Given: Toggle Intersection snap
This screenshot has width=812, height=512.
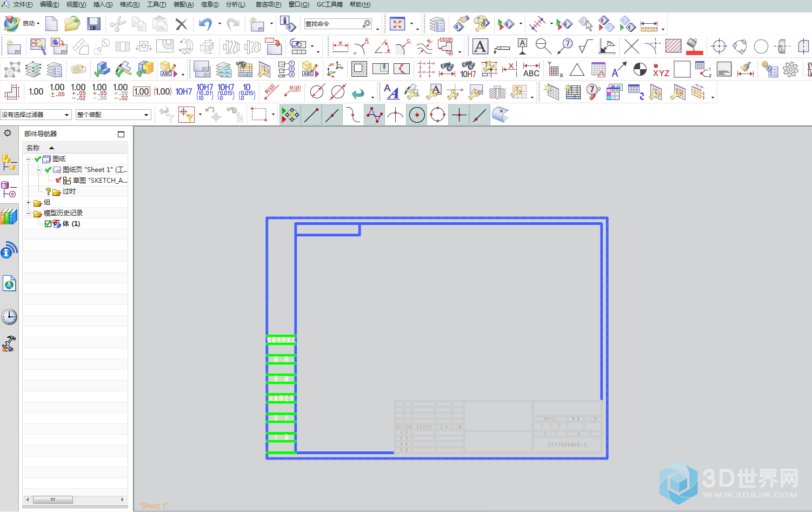Looking at the screenshot, I should click(x=396, y=115).
